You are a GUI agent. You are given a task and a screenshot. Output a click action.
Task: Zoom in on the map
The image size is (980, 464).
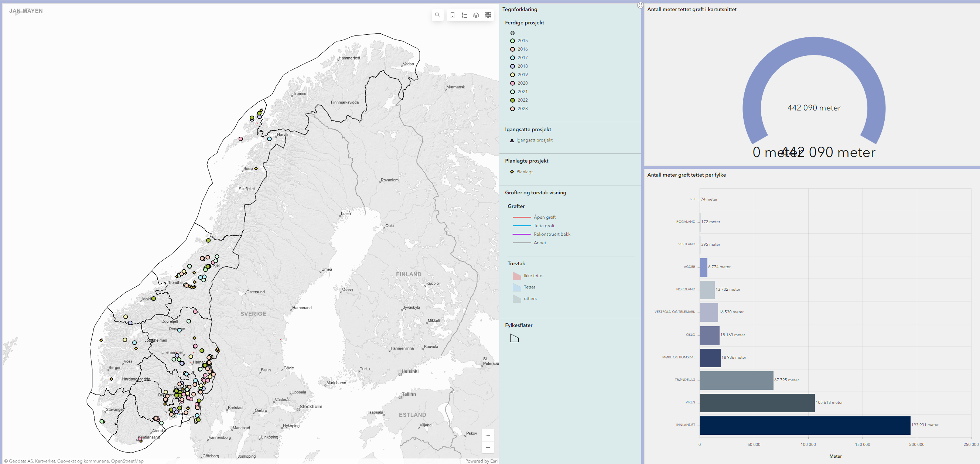[x=488, y=436]
